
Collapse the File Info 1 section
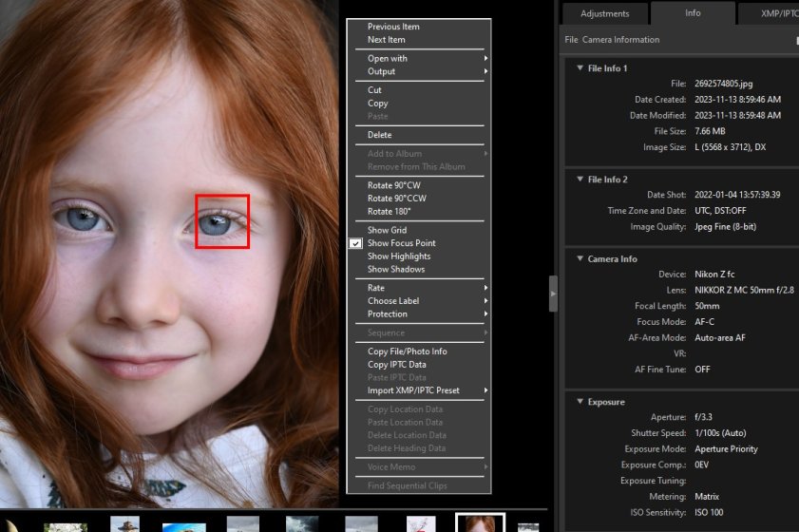point(580,67)
